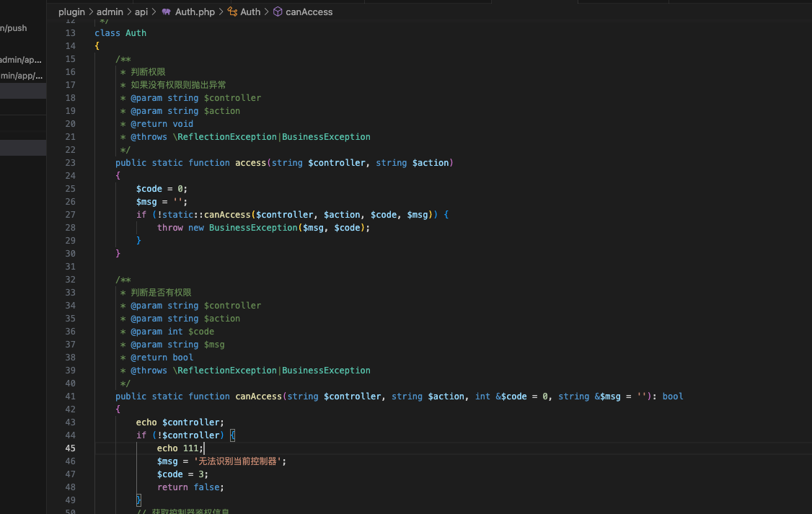The image size is (812, 514).
Task: Select the sidebar entry admin/ap...
Action: coord(21,60)
